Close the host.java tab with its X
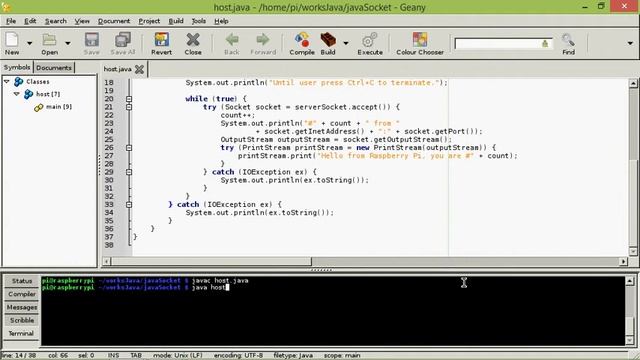Image resolution: width=640 pixels, height=360 pixels. (x=139, y=69)
